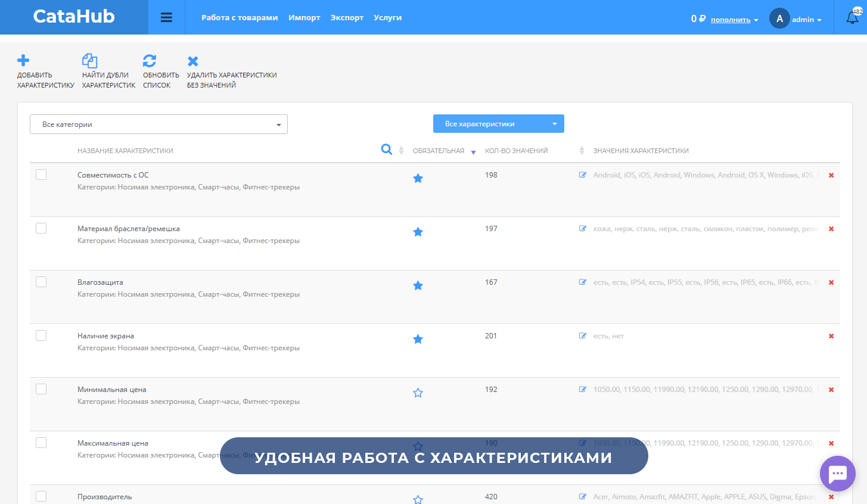Open the Услуги menu
This screenshot has height=504, width=867.
[x=387, y=17]
